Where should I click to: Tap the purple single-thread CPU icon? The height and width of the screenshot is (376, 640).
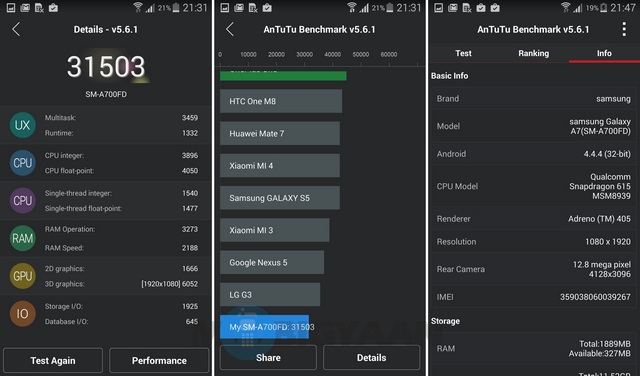pyautogui.click(x=22, y=200)
